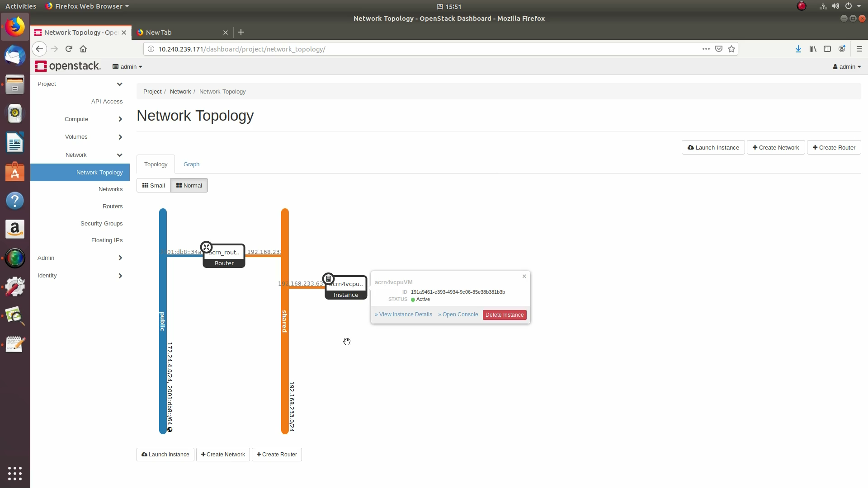
Task: Open Firefox hamburger menu
Action: click(x=859, y=49)
